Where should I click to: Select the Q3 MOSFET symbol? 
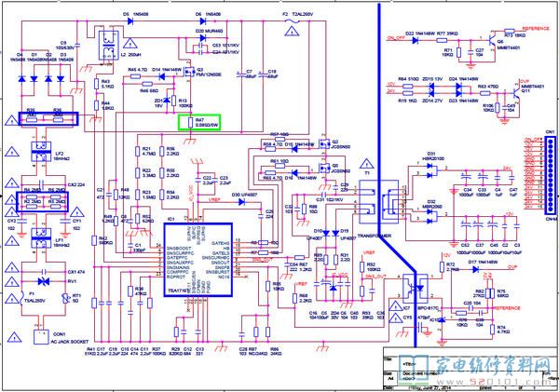click(188, 73)
